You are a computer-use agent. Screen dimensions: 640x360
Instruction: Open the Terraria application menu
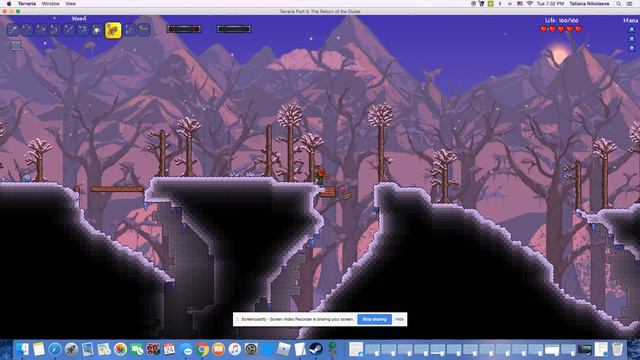pyautogui.click(x=27, y=4)
